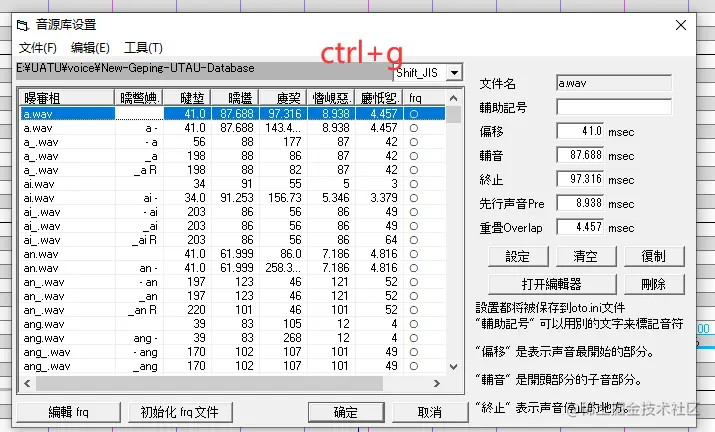Click the horizontal scrollbar thumb
This screenshot has width=715, height=432.
(209, 384)
